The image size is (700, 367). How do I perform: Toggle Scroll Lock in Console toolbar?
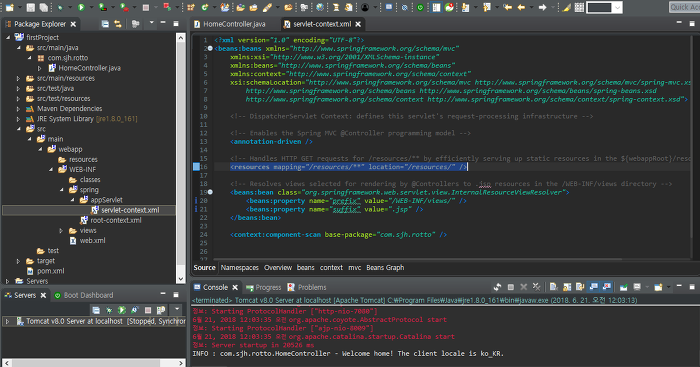coord(567,287)
